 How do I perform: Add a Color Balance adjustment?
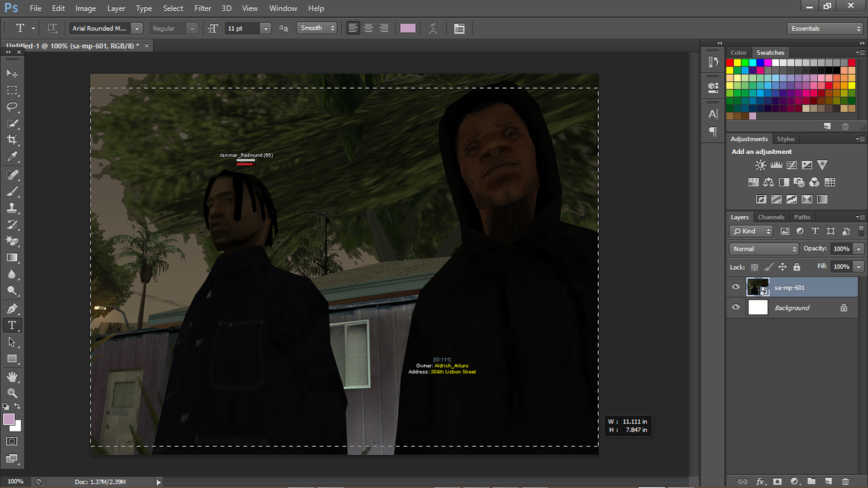click(x=768, y=182)
